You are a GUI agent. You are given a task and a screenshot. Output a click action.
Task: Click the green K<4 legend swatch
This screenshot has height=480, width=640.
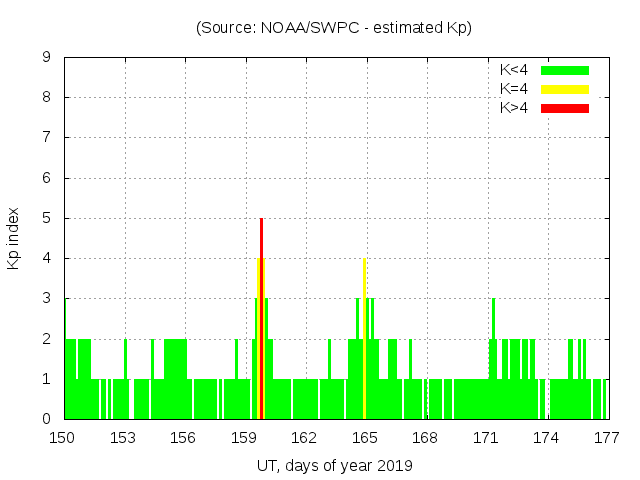click(565, 70)
